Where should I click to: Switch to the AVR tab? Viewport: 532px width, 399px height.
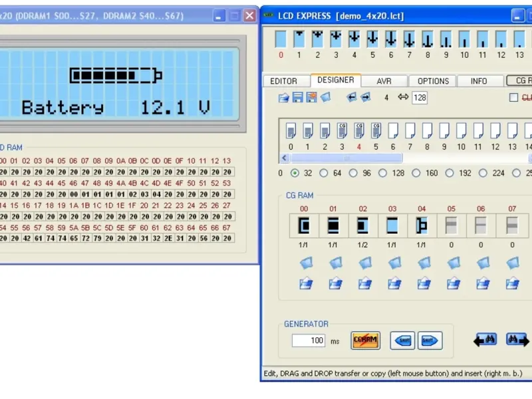(x=384, y=81)
